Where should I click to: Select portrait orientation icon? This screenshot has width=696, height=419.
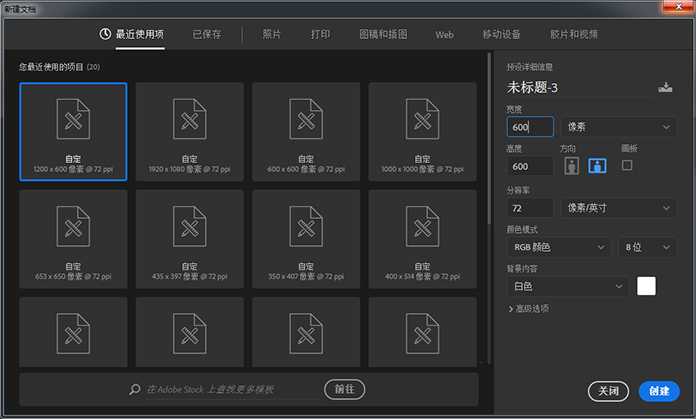pos(570,167)
